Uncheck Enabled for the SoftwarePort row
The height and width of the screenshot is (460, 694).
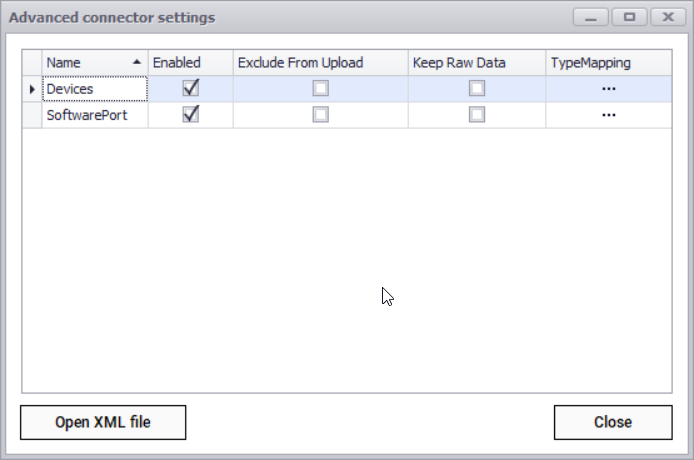[x=190, y=114]
